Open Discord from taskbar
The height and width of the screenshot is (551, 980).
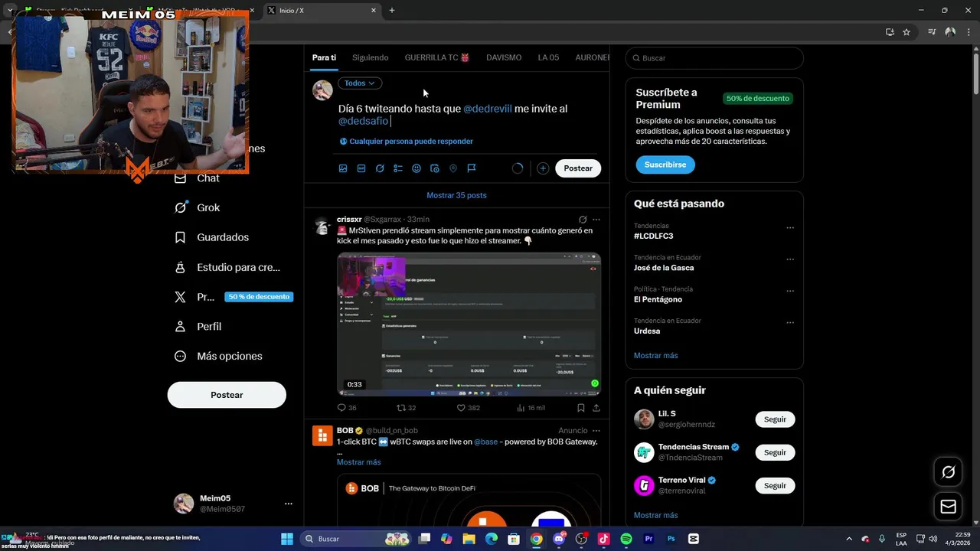coord(559,539)
